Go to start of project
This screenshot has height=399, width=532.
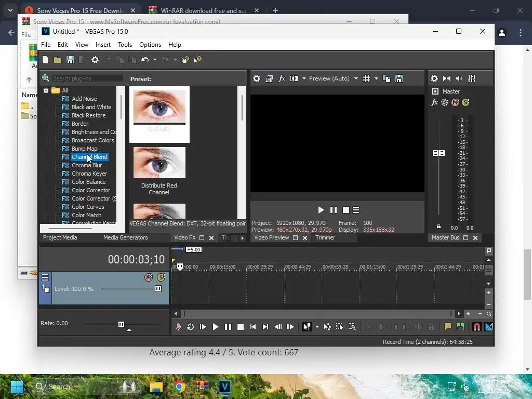253,327
